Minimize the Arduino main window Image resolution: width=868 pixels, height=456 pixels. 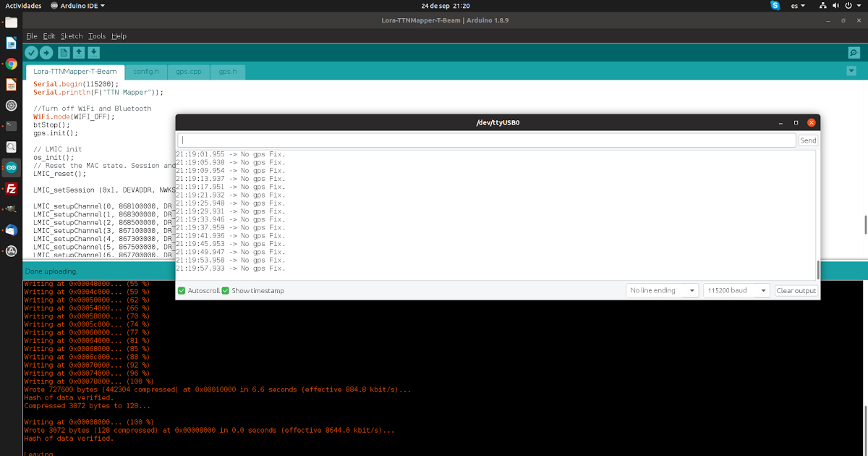click(829, 20)
